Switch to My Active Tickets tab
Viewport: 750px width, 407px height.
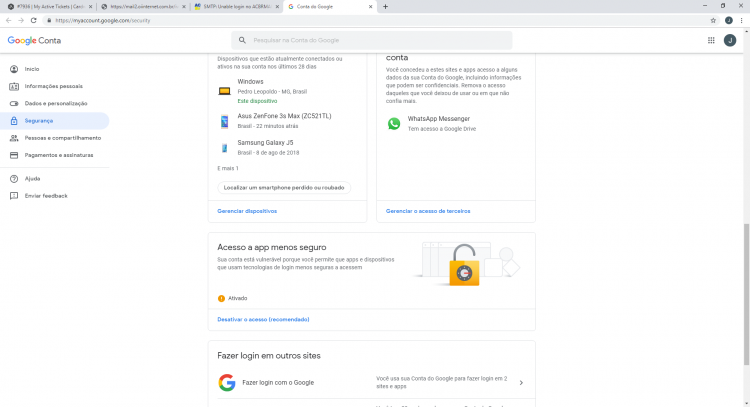50,7
